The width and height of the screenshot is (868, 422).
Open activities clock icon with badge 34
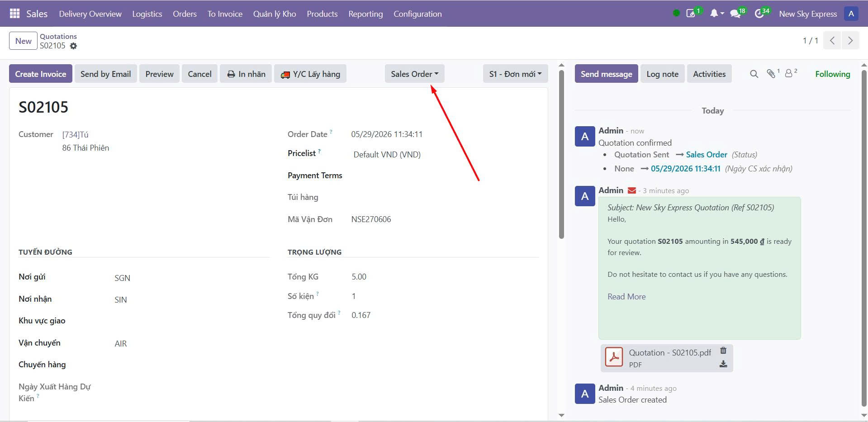(x=759, y=14)
